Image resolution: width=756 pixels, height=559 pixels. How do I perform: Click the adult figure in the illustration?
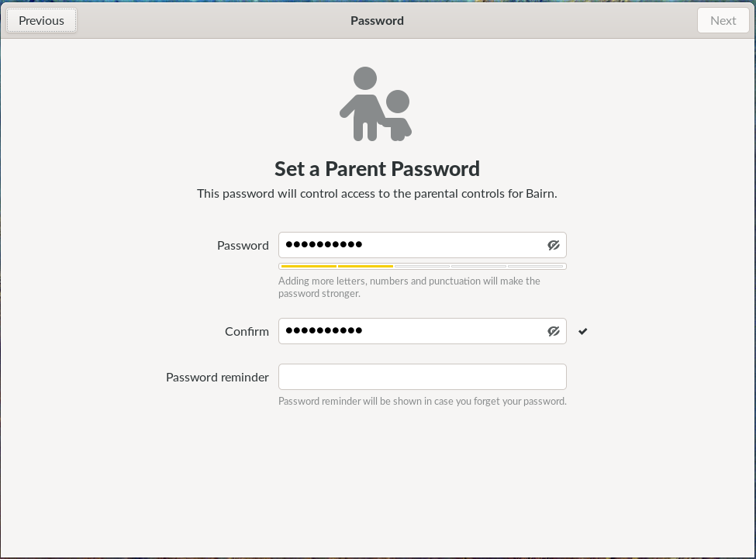(364, 103)
